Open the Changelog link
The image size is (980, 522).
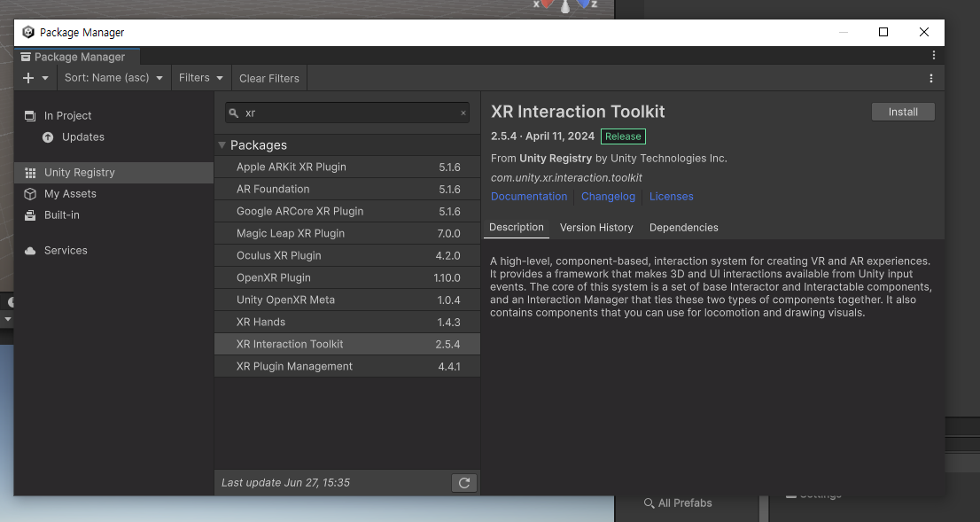(x=608, y=196)
